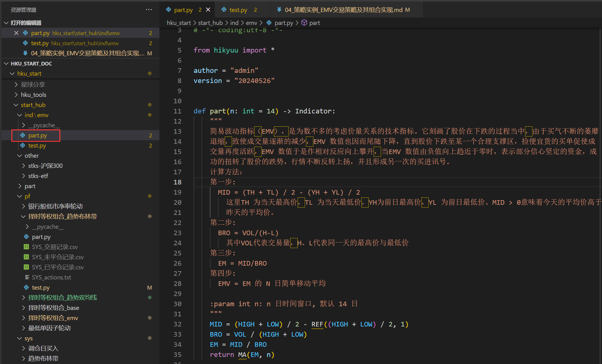Open test.py under 择时等权组合_趋势布林带
The image size is (602, 364).
[x=41, y=287]
